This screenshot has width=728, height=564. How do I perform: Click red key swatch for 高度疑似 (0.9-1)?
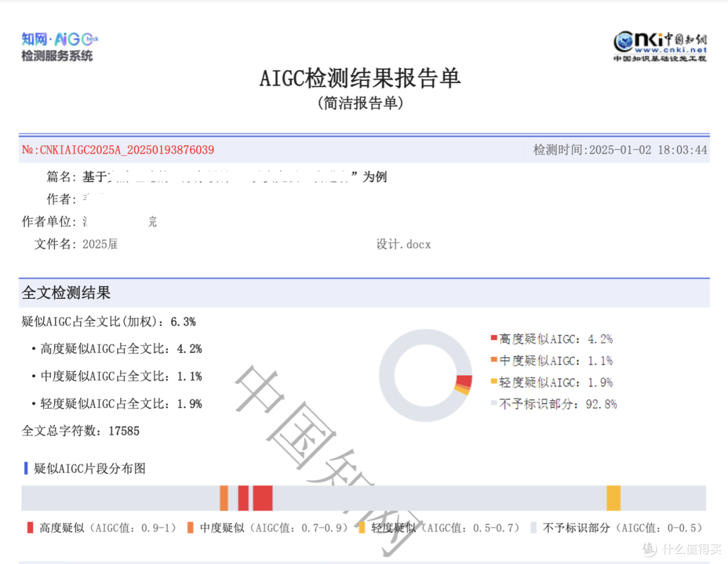tap(30, 528)
